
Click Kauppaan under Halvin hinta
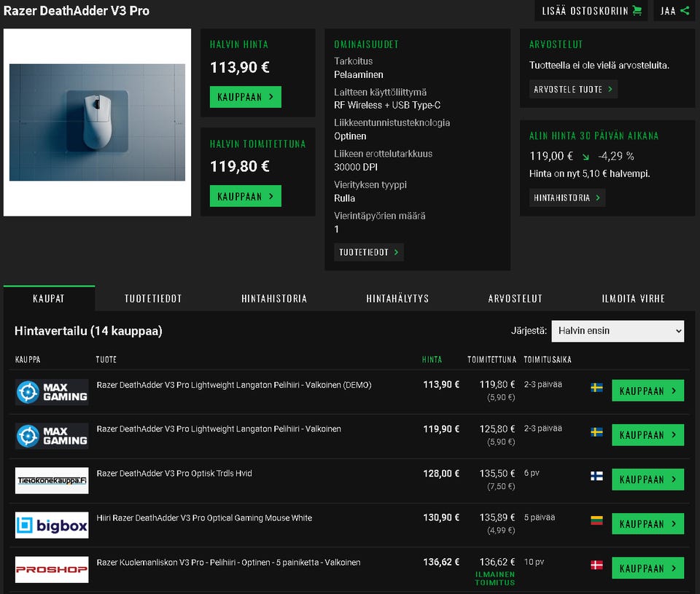click(246, 97)
